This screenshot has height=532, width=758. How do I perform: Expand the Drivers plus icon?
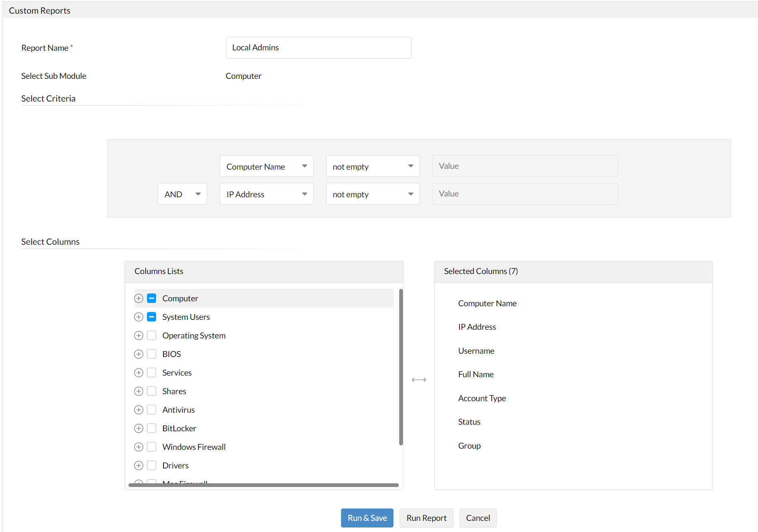point(139,466)
